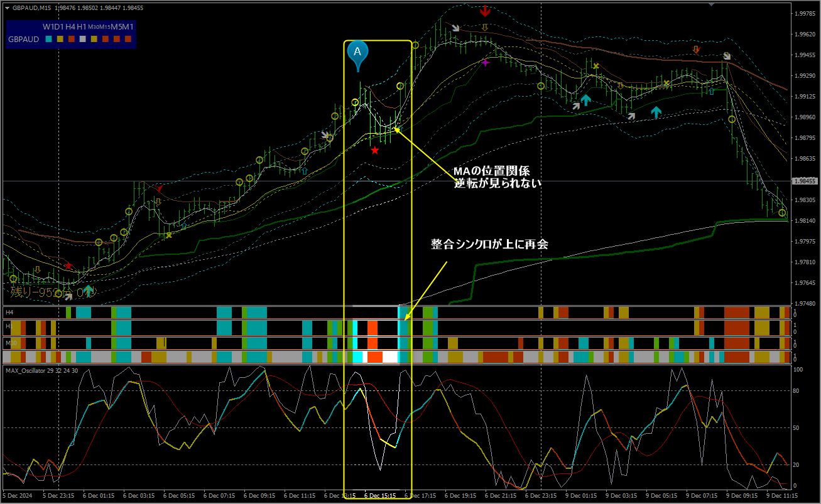Click the 6 Dec 21:15 label on the time axis

click(x=500, y=496)
